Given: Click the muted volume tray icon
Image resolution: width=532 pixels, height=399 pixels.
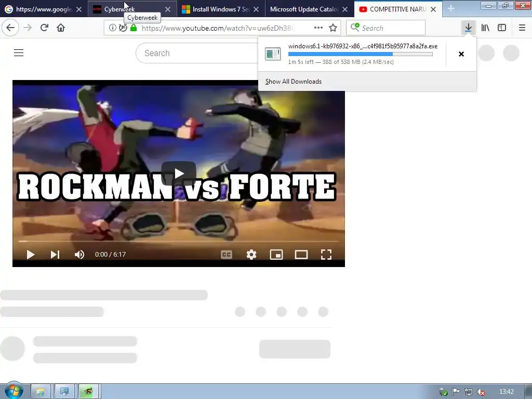Looking at the screenshot, I should [481, 392].
